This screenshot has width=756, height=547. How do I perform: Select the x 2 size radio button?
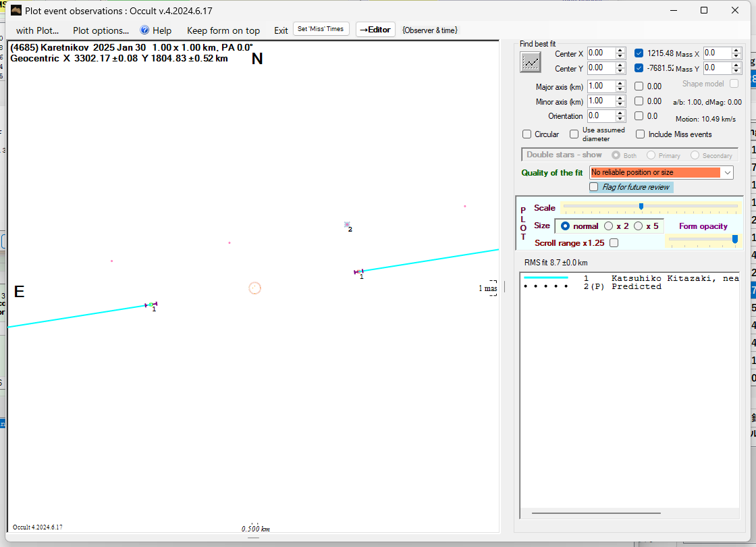pyautogui.click(x=609, y=226)
